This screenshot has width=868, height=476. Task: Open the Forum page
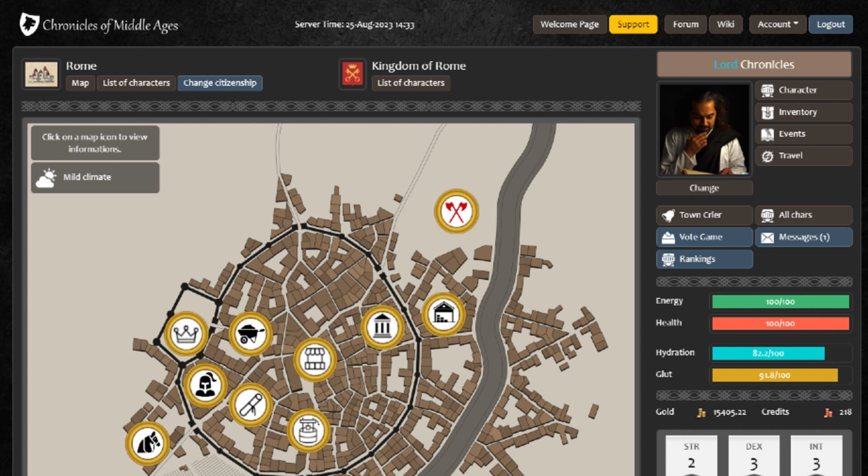[685, 24]
